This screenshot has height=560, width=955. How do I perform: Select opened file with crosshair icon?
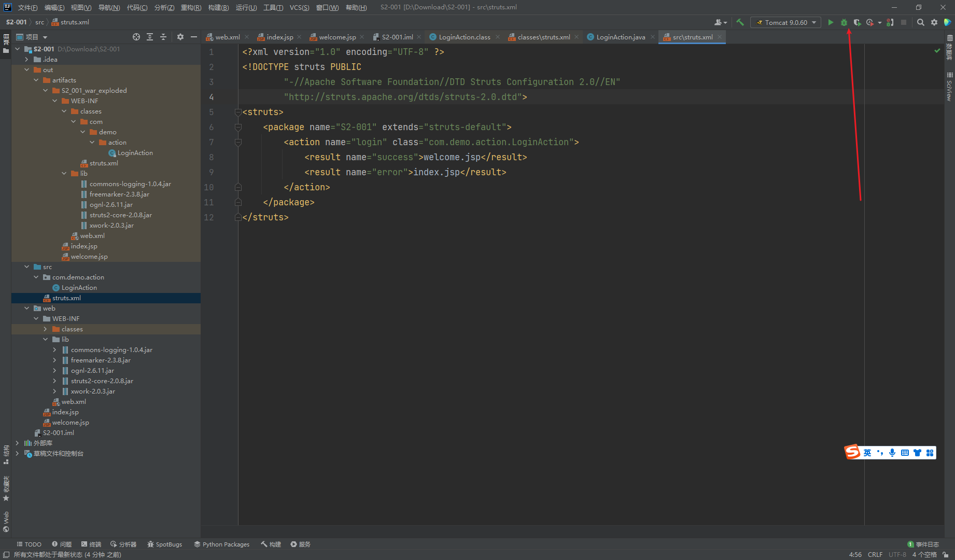click(x=136, y=37)
